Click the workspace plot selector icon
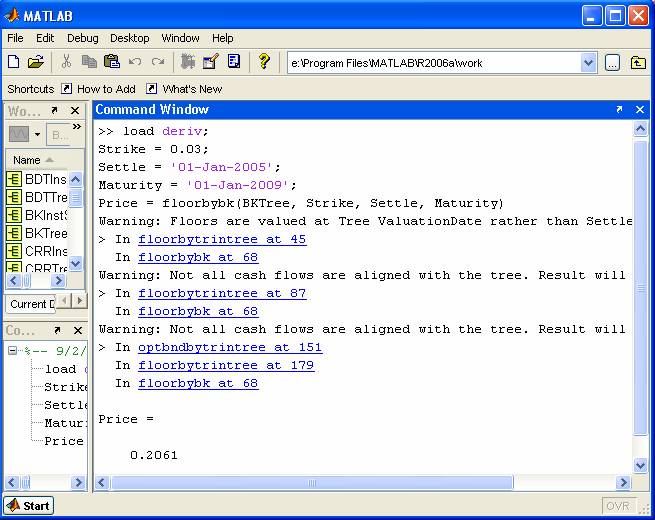Viewport: 655px width, 520px height. 19,134
